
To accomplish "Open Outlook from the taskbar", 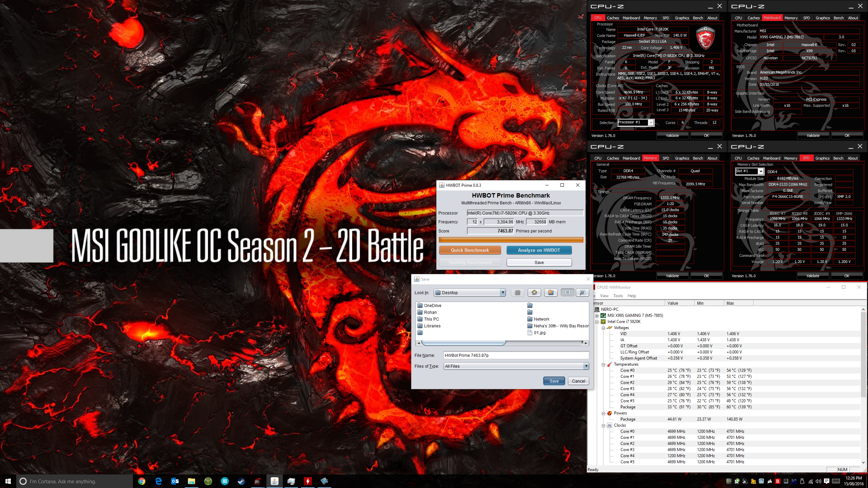I will (175, 481).
